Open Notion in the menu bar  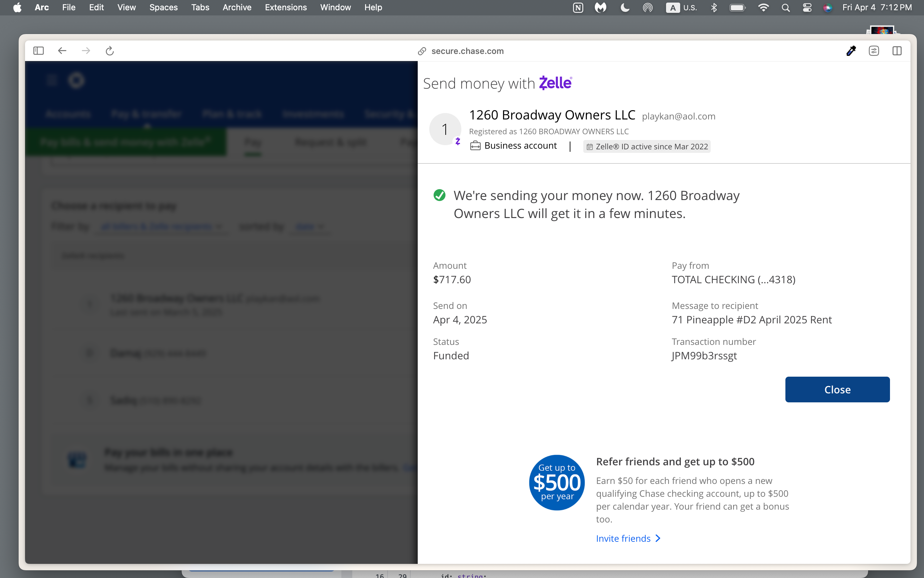pos(578,8)
